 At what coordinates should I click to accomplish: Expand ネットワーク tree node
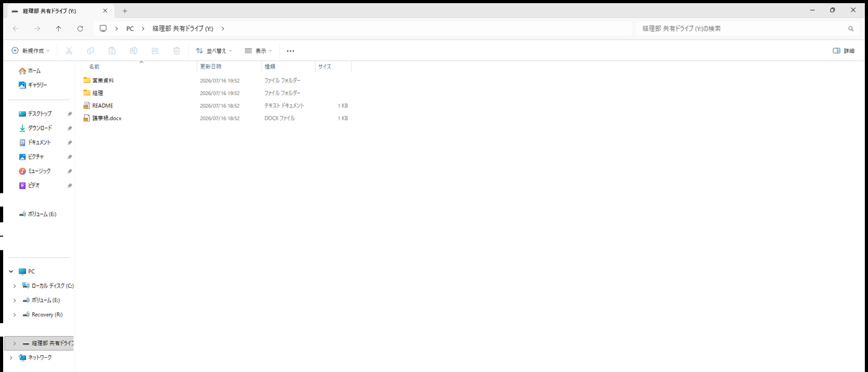click(x=11, y=358)
